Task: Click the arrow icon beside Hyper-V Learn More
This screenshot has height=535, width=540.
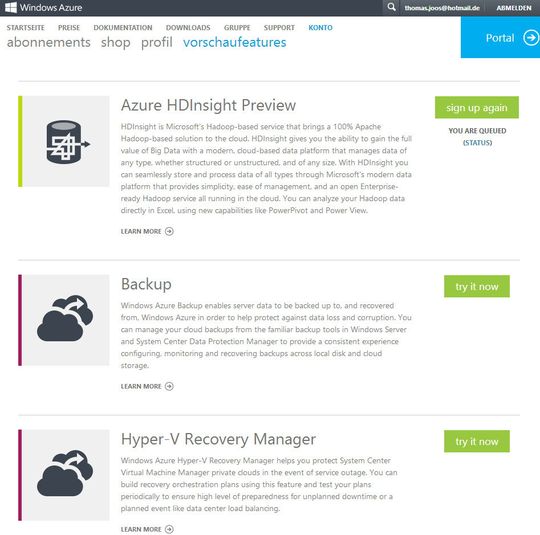Action: [169, 529]
